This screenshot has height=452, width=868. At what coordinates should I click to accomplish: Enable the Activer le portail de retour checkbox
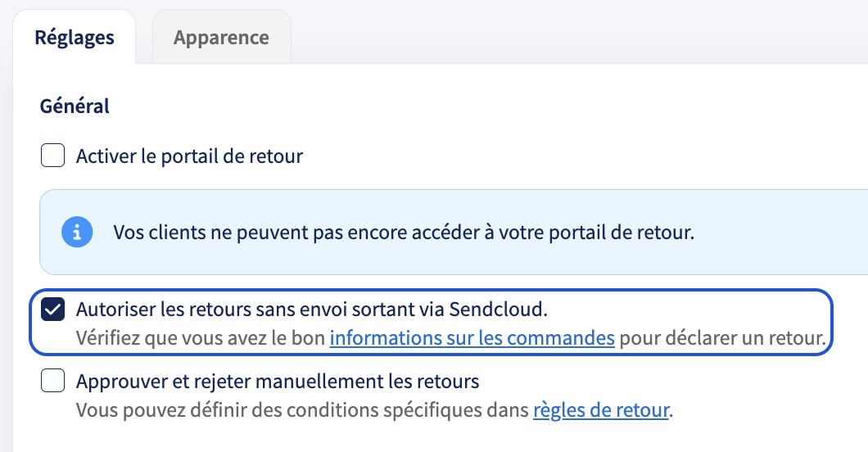point(52,156)
